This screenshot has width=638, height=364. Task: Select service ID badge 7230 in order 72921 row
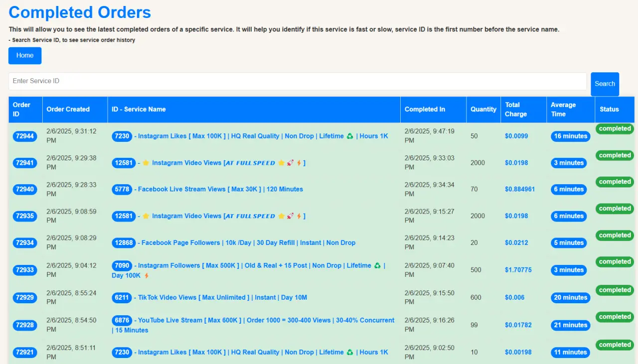pyautogui.click(x=122, y=352)
